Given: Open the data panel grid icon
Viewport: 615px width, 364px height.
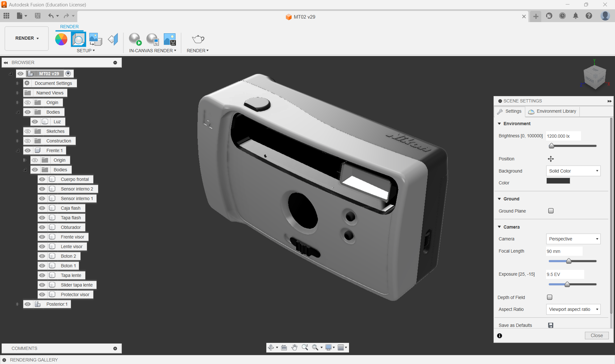Looking at the screenshot, I should pos(6,16).
